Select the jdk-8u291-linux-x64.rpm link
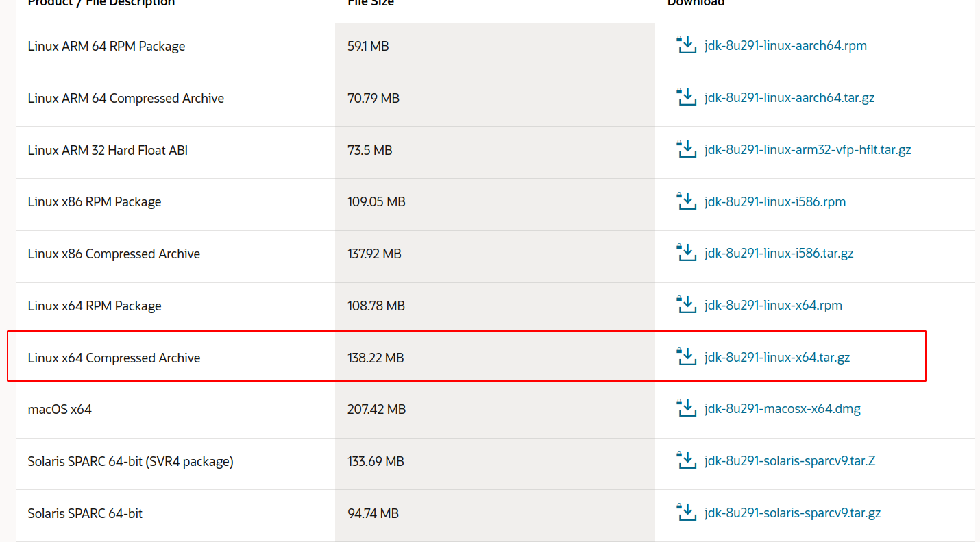The width and height of the screenshot is (980, 542). click(773, 305)
